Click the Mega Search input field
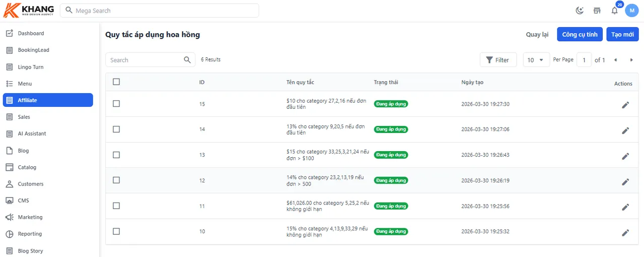 point(159,11)
